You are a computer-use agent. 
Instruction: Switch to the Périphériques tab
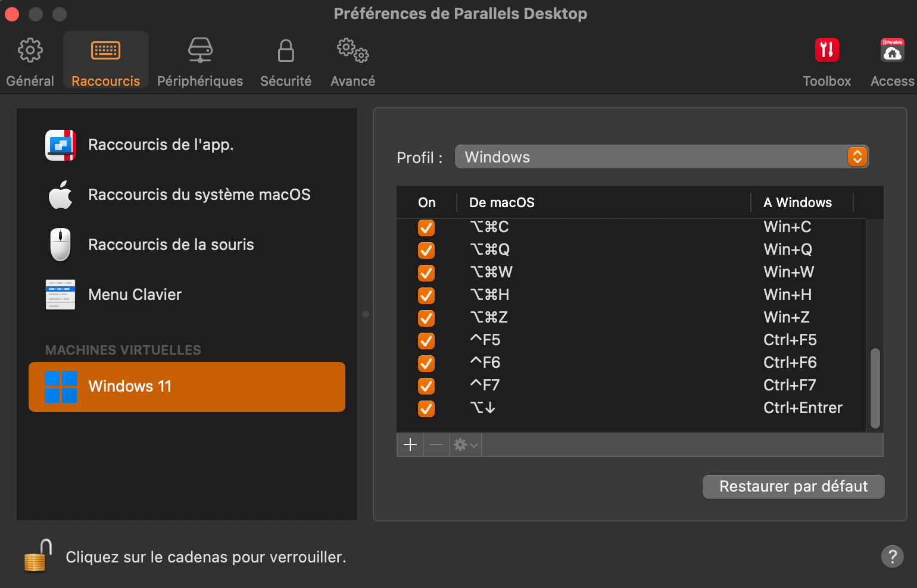coord(200,60)
